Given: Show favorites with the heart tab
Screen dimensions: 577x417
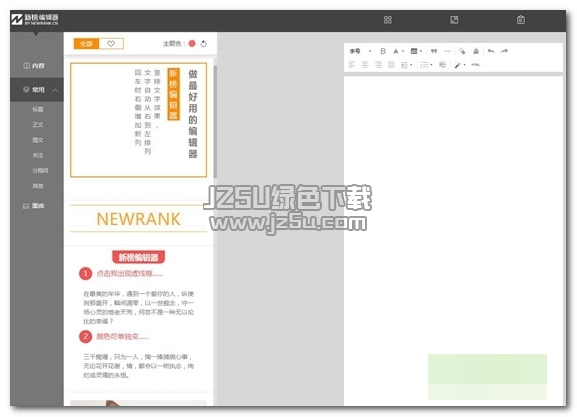Looking at the screenshot, I should point(111,44).
